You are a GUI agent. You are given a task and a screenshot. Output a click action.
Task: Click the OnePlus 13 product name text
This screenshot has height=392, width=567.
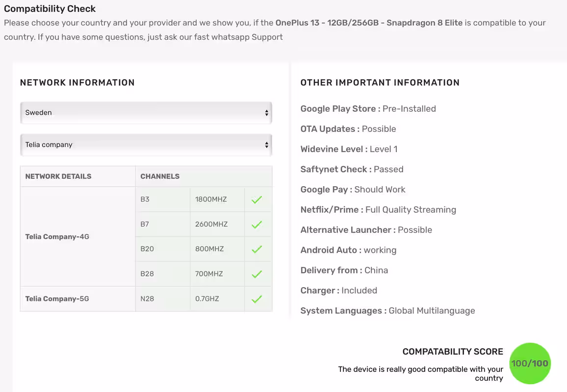click(x=369, y=23)
